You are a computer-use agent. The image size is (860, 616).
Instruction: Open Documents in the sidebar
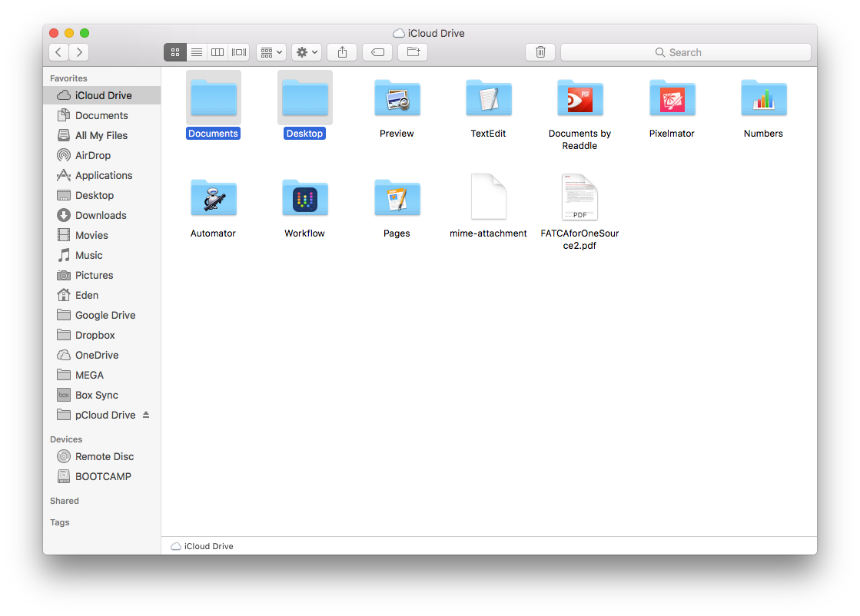(102, 115)
